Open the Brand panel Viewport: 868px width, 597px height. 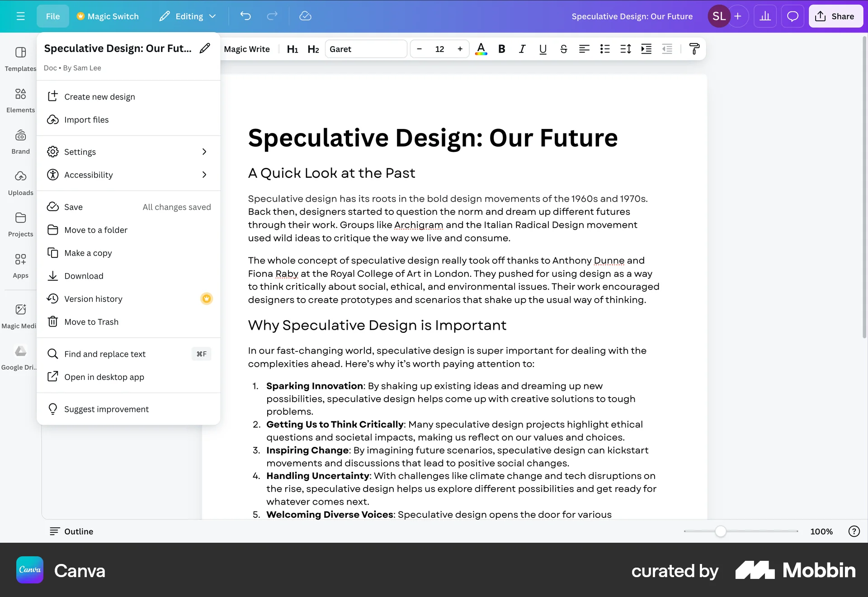(x=20, y=142)
